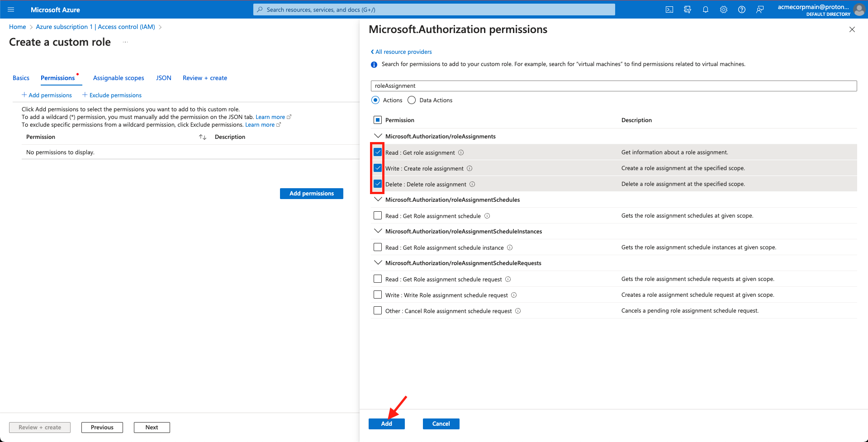Screen dimensions: 868x442
Task: Click info icon beside Get Role assignment schedule request
Action: (508, 279)
